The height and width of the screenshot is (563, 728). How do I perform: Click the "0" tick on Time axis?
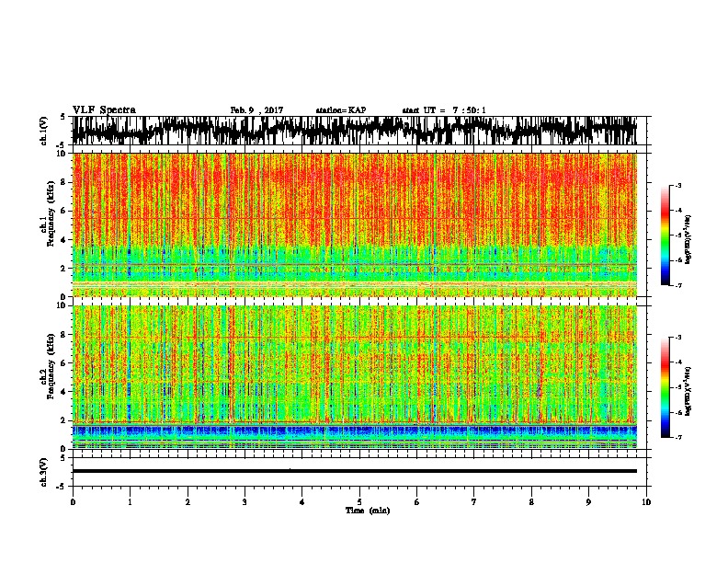pyautogui.click(x=73, y=502)
